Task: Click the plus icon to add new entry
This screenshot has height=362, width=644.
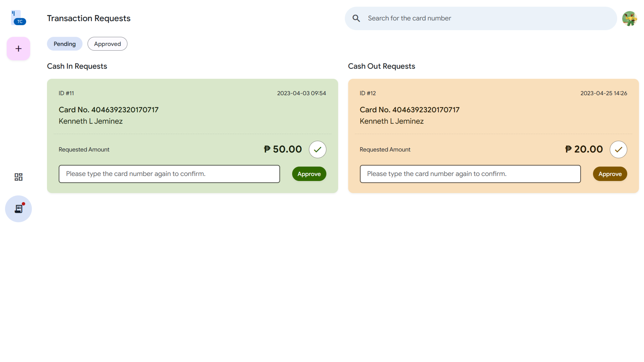Action: (18, 48)
